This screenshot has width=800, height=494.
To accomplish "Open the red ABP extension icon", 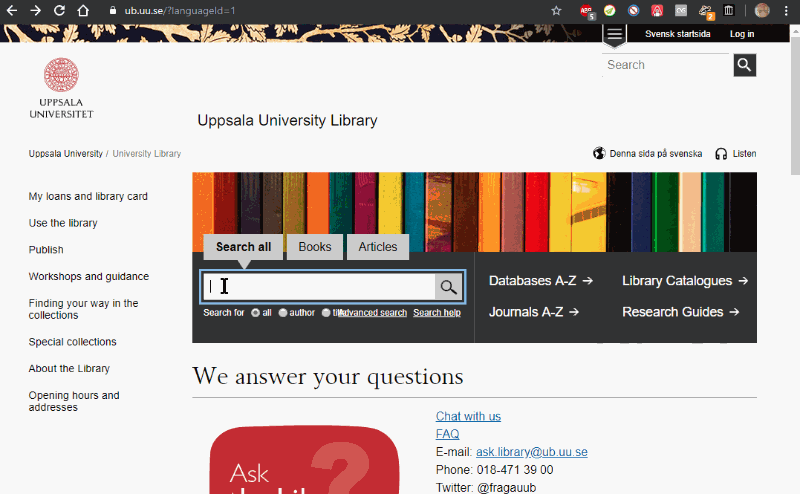I will point(586,11).
